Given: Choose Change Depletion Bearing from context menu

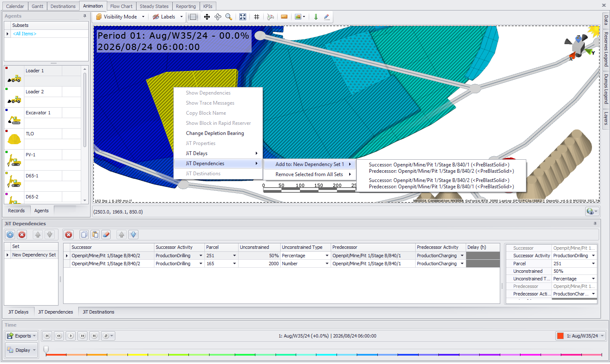Looking at the screenshot, I should point(215,133).
